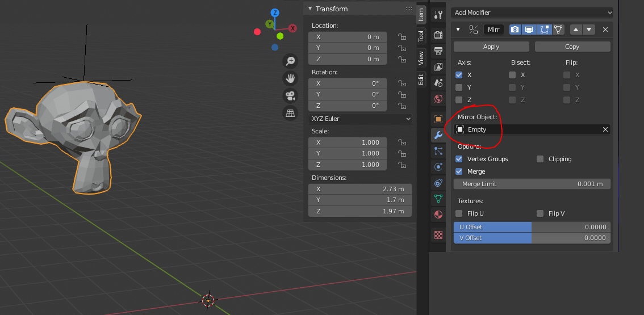This screenshot has height=315, width=644.
Task: Lock Location X with padlock icon
Action: (x=402, y=37)
